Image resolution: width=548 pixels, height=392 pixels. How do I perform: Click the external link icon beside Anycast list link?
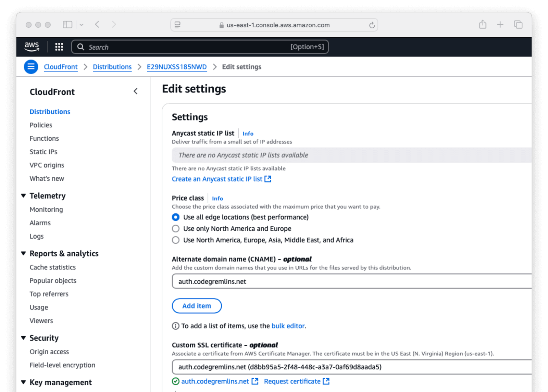coord(268,179)
